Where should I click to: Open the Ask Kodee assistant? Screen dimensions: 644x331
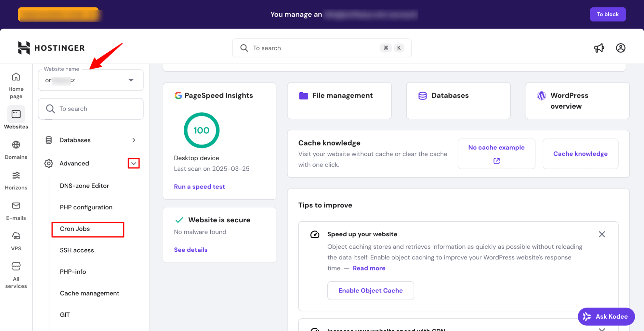[606, 316]
